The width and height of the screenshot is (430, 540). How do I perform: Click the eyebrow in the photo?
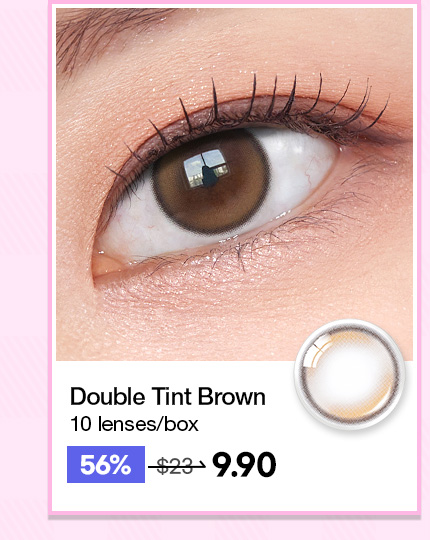tap(103, 31)
